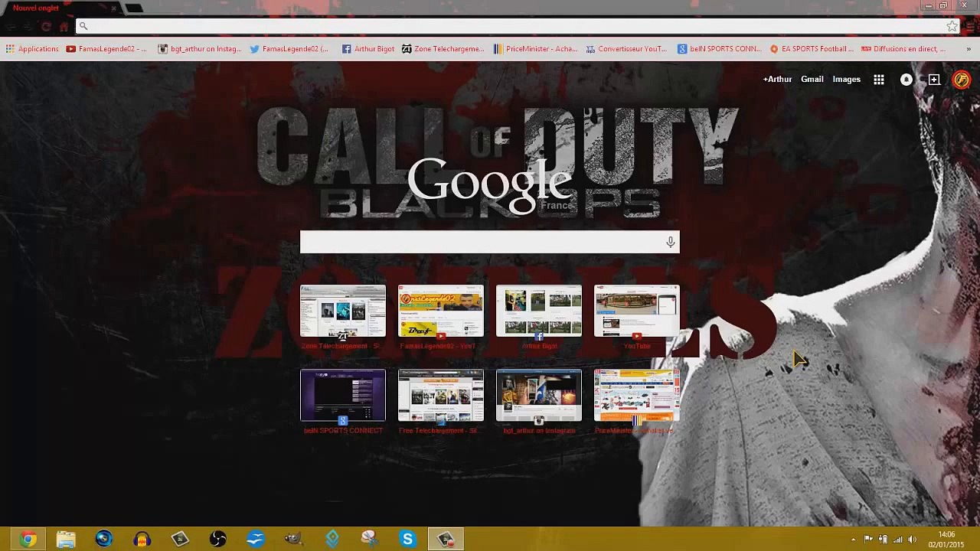Open a new tab with the tab button
This screenshot has height=551, width=980.
134,8
